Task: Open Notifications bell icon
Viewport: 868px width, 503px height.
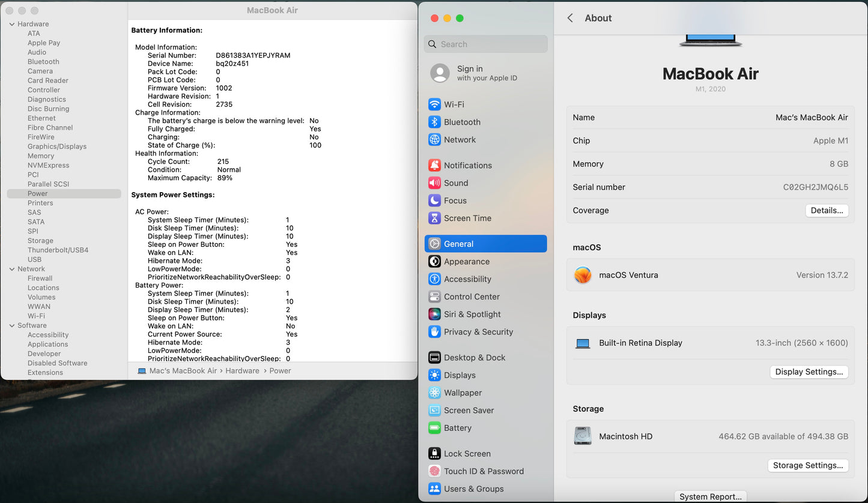Action: 434,166
